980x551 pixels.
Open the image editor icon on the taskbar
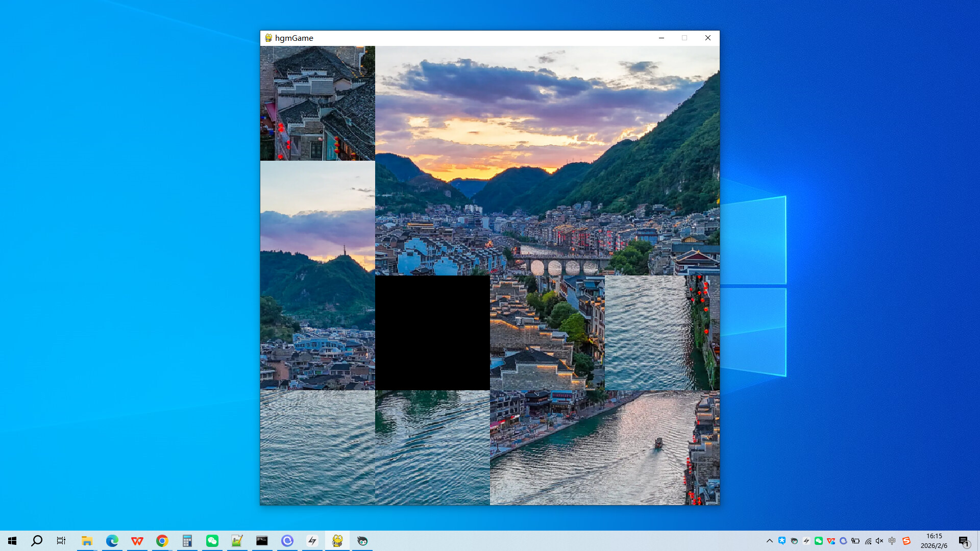(237, 541)
